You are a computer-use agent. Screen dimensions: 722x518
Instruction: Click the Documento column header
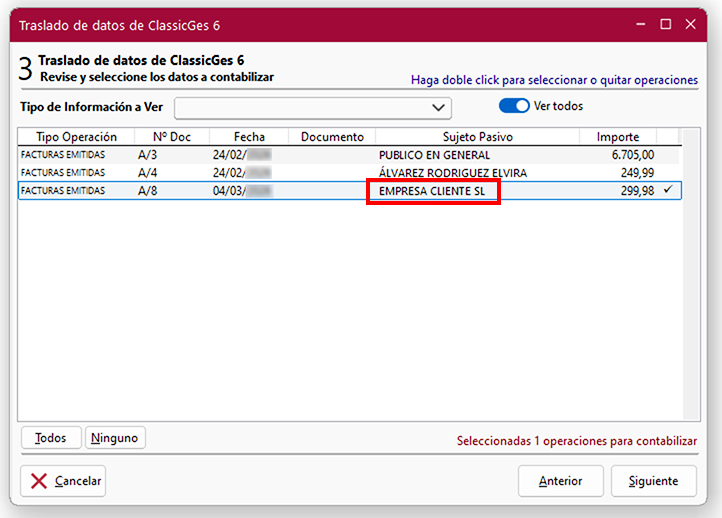pos(332,137)
